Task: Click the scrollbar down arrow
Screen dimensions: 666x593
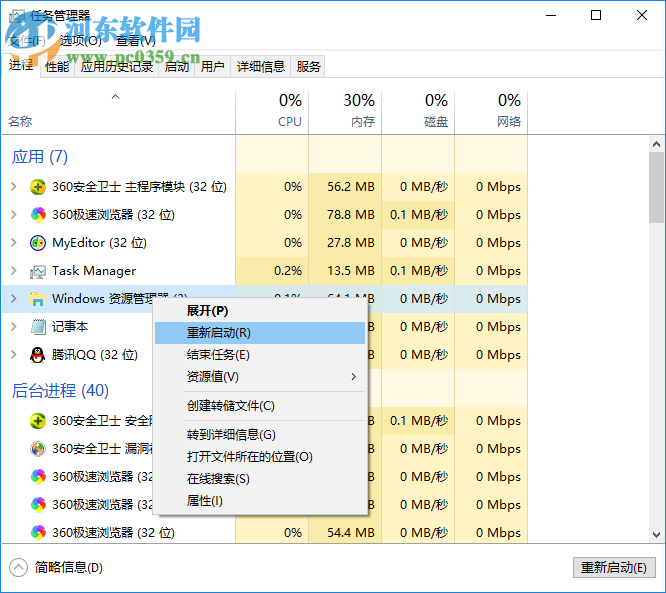Action: click(x=657, y=535)
